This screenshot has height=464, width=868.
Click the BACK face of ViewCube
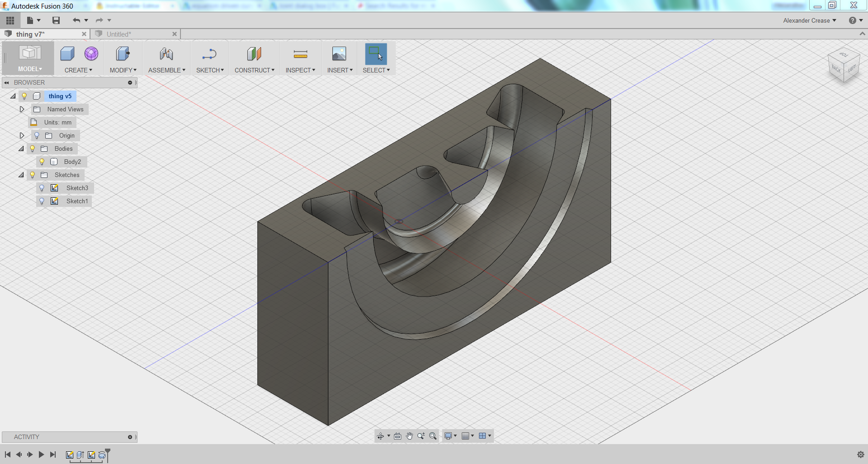point(836,69)
